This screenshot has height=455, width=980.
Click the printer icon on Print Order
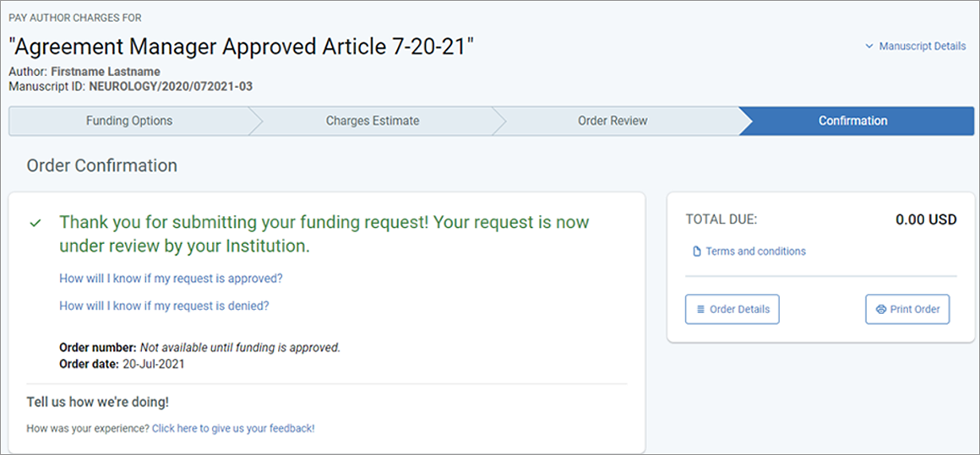[x=881, y=309]
